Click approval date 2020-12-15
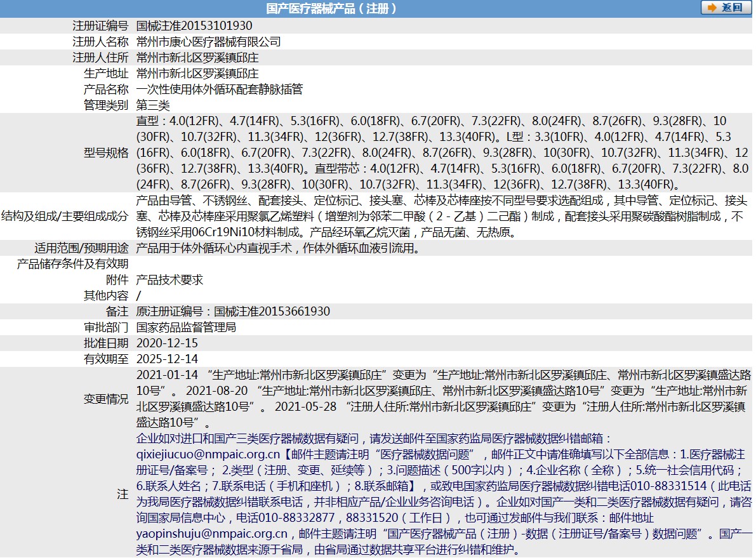Viewport: 756px width, 558px height. click(168, 343)
